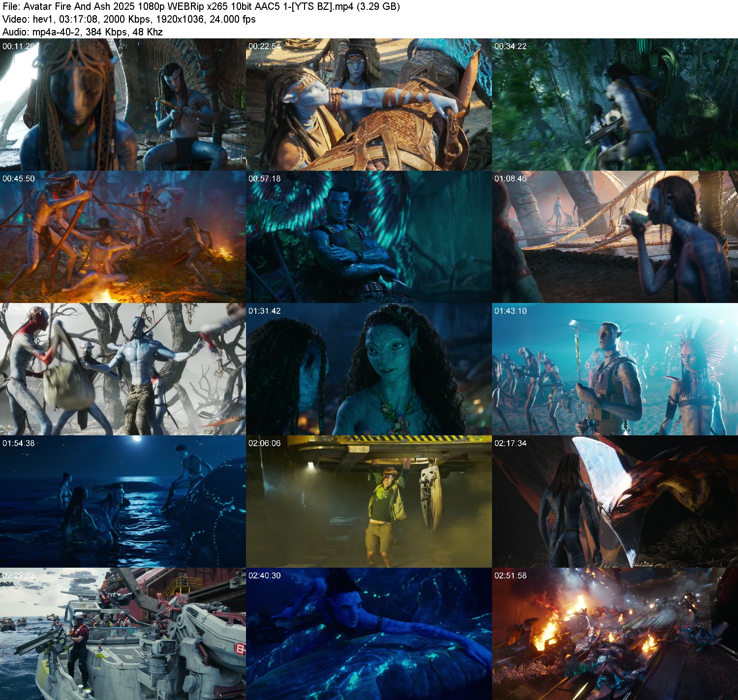Click the moonlit ocean frame 01:54:38
Screen dimensions: 738x700
click(x=123, y=502)
